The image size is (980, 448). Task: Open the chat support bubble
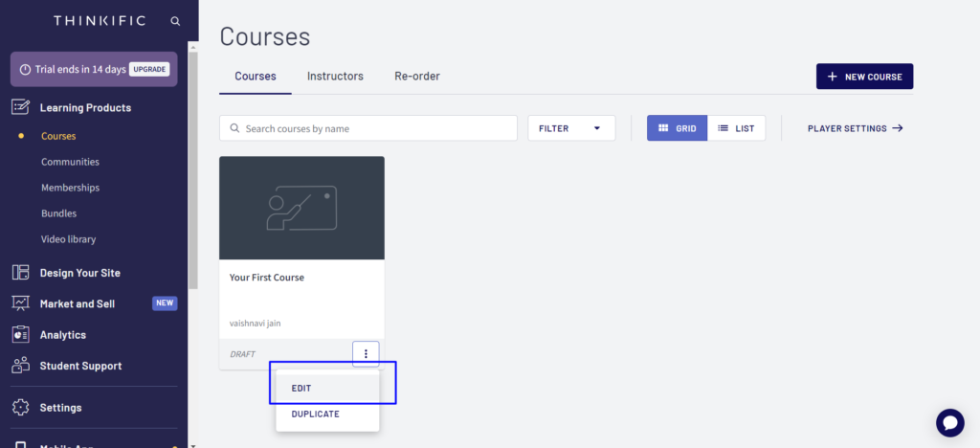click(x=949, y=422)
